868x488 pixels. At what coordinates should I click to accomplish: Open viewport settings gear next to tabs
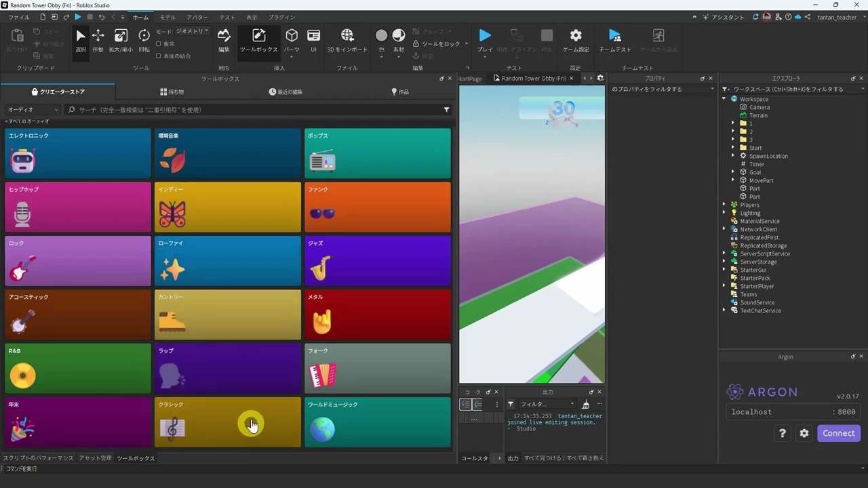600,79
